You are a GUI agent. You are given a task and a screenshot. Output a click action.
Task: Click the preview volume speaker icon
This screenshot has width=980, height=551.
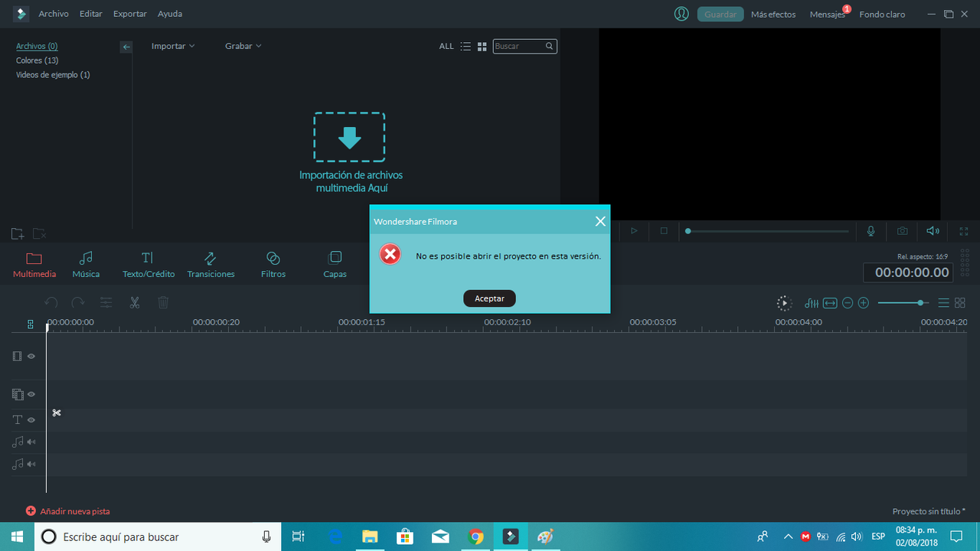(933, 231)
